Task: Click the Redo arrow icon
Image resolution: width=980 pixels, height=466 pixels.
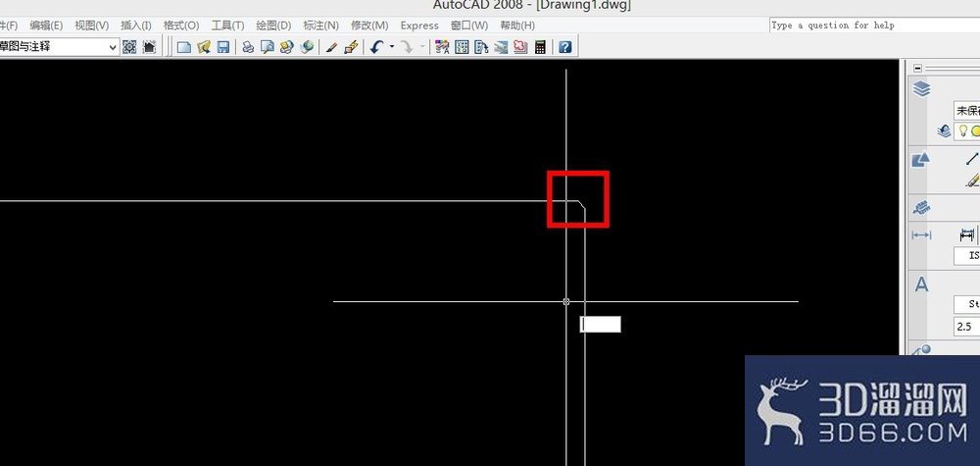Action: point(407,47)
